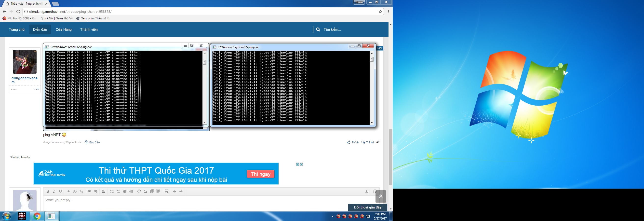Click the network connection tray icon

[368, 216]
